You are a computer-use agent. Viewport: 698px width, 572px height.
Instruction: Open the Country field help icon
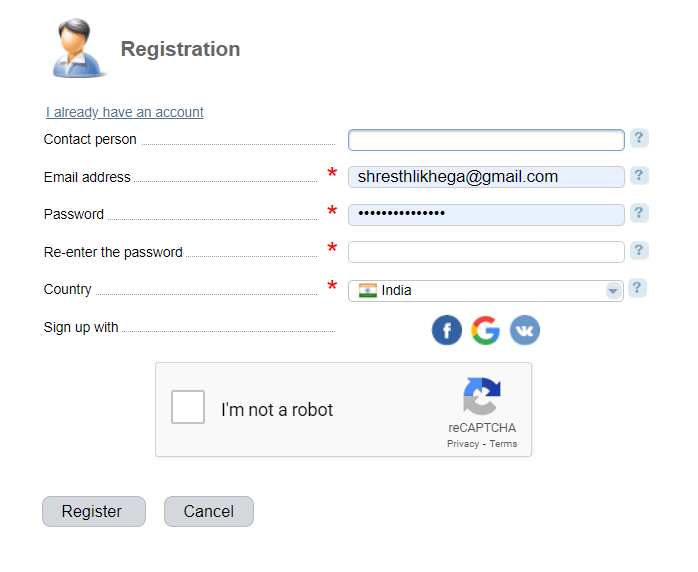point(639,288)
